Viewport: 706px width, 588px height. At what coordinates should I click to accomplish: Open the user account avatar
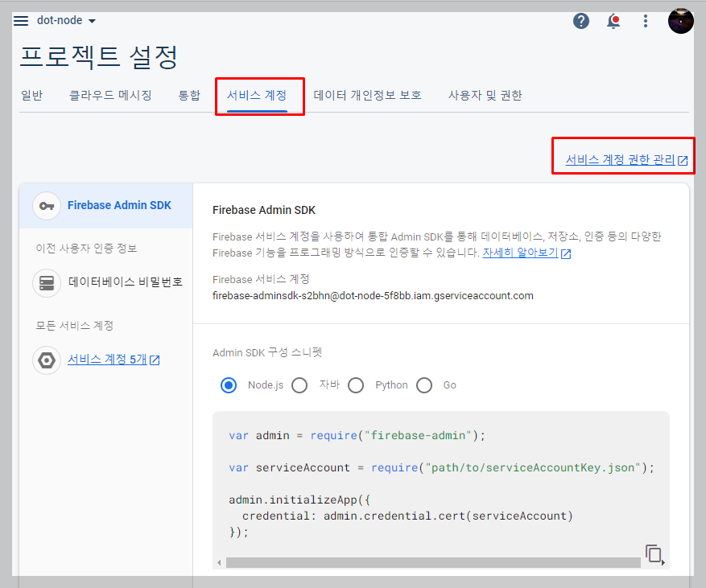(x=680, y=21)
